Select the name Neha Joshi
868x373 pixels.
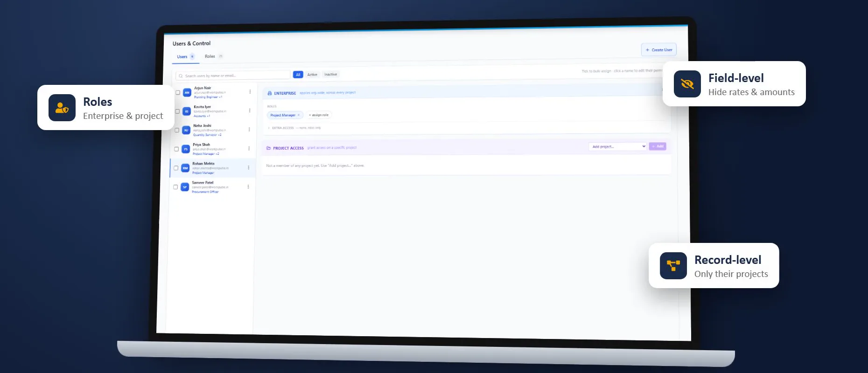coord(203,125)
